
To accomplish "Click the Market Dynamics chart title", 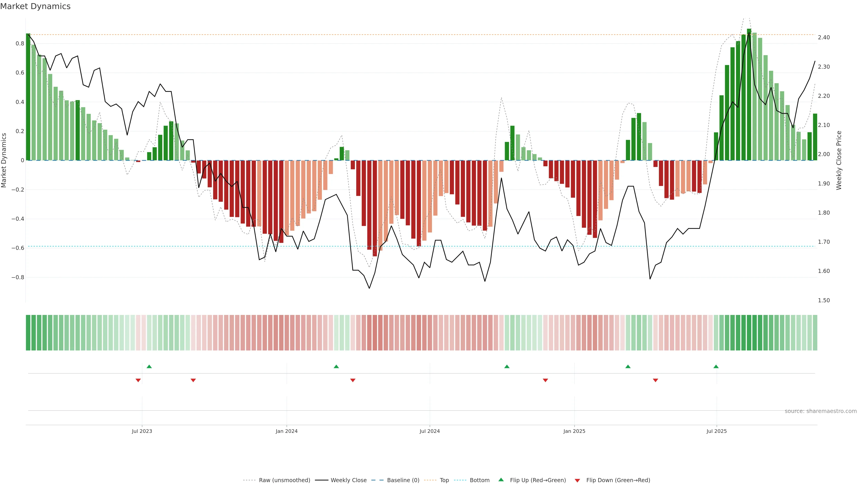I will (35, 6).
